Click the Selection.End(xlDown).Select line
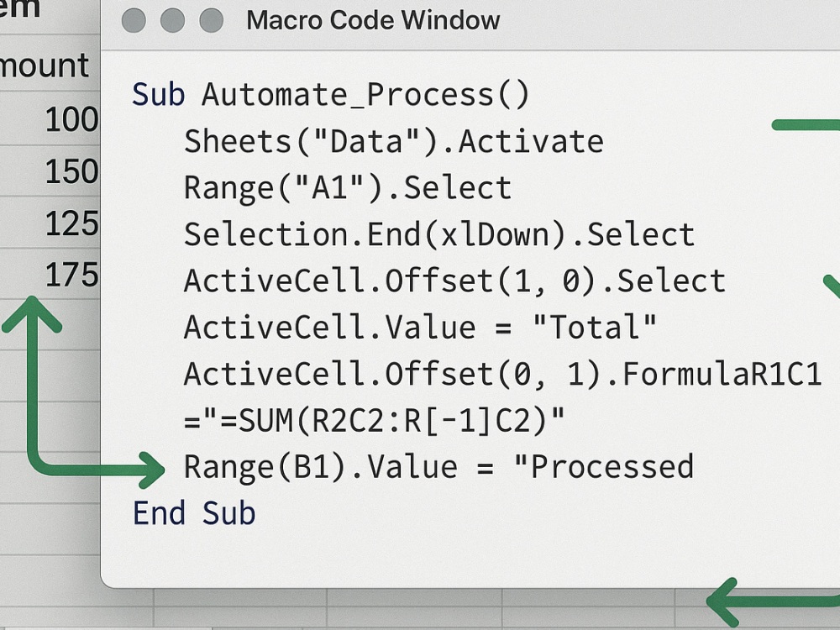The height and width of the screenshot is (630, 840). 439,234
